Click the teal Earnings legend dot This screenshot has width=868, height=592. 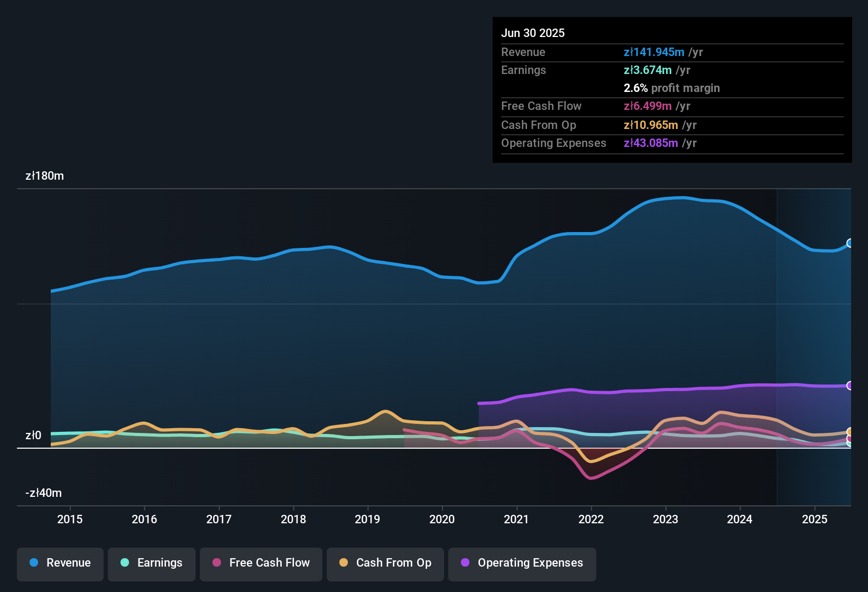(125, 563)
